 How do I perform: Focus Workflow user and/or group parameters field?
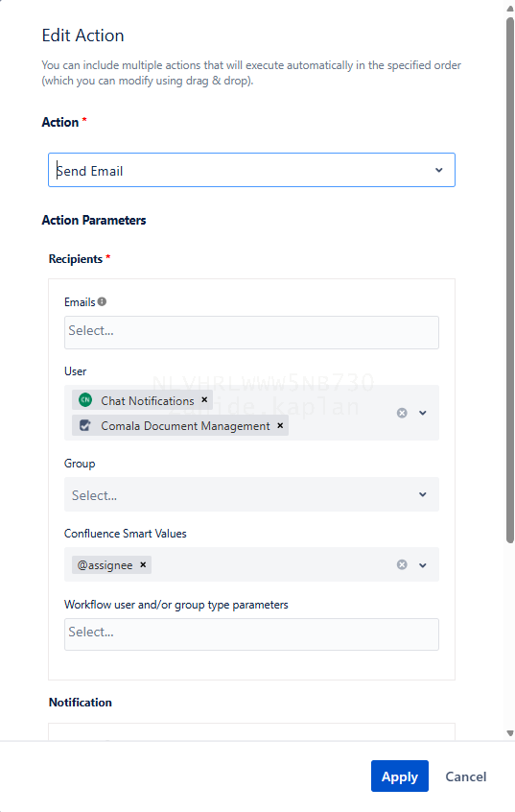point(251,633)
